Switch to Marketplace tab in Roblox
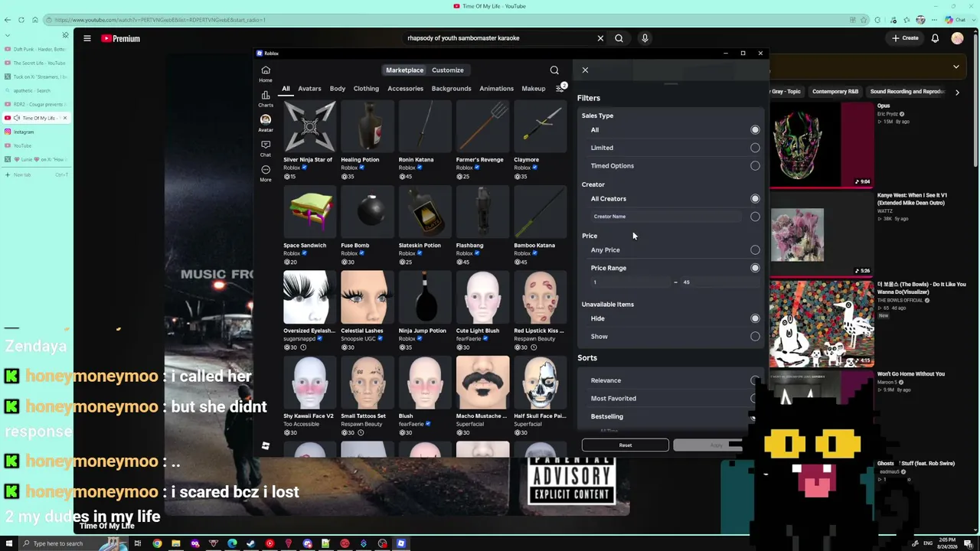The width and height of the screenshot is (980, 551). (x=404, y=70)
